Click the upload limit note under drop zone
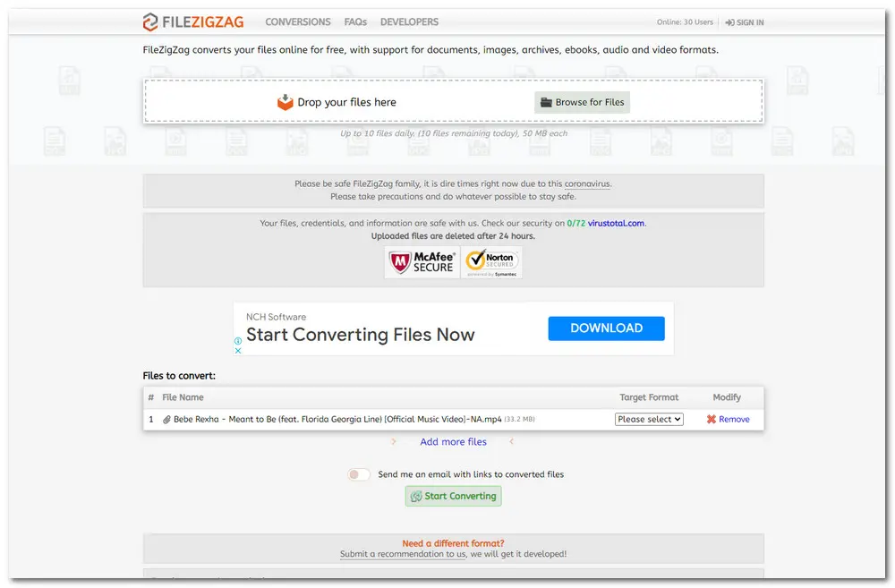The height and width of the screenshot is (588, 895). [454, 133]
